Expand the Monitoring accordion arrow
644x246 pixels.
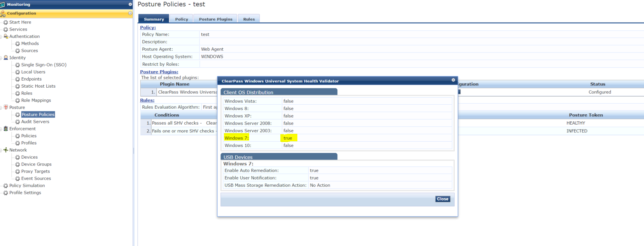(x=130, y=4)
